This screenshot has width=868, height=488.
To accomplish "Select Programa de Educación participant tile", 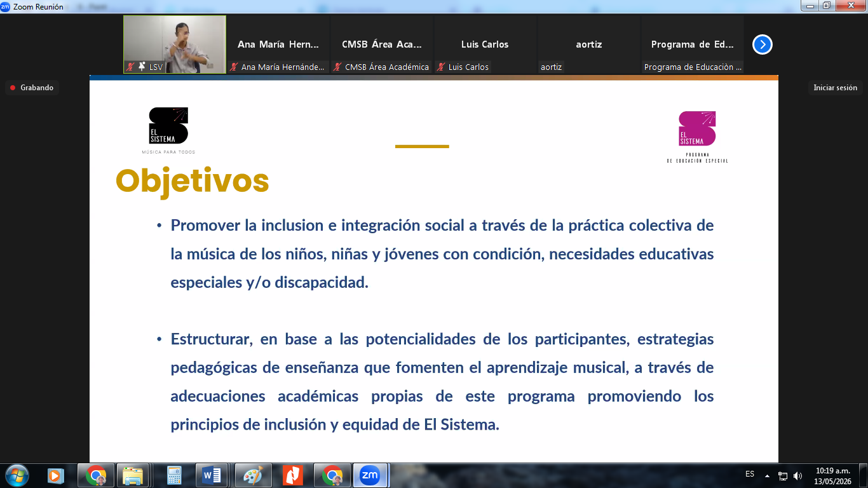I will point(693,44).
